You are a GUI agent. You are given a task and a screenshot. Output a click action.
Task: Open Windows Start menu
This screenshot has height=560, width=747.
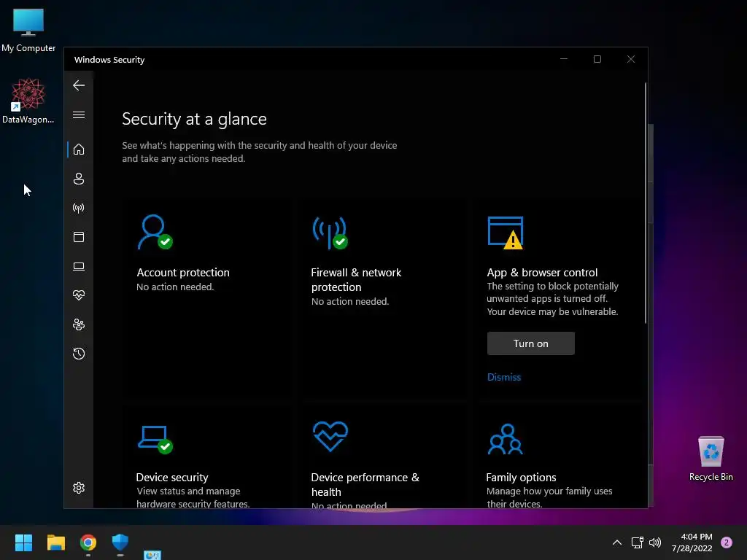pos(23,542)
